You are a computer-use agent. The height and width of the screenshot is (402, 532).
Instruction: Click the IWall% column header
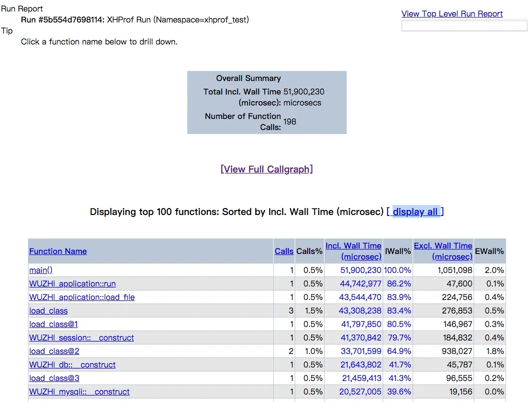(398, 251)
